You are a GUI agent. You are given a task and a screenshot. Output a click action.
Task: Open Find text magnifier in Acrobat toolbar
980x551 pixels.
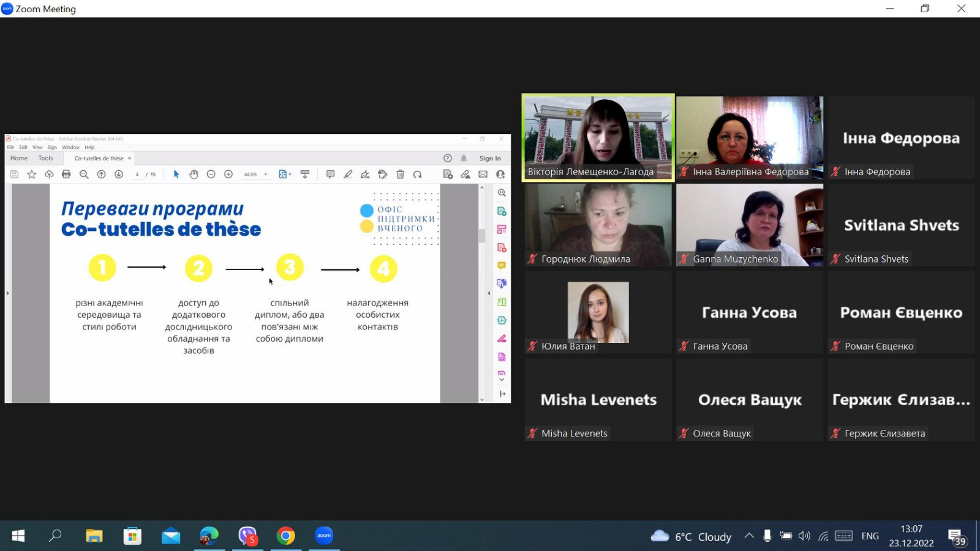click(84, 174)
